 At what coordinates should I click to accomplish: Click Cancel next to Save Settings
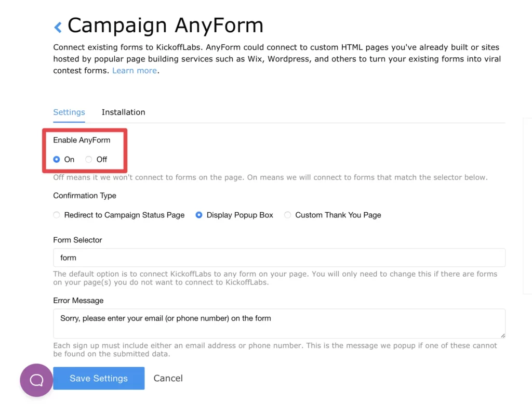click(168, 378)
